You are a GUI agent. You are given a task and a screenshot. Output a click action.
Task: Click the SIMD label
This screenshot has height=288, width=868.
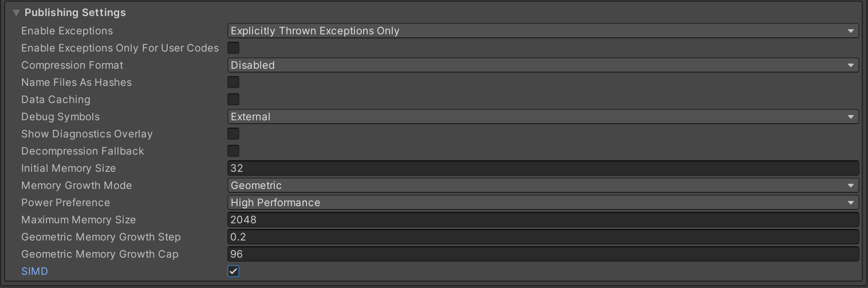34,271
